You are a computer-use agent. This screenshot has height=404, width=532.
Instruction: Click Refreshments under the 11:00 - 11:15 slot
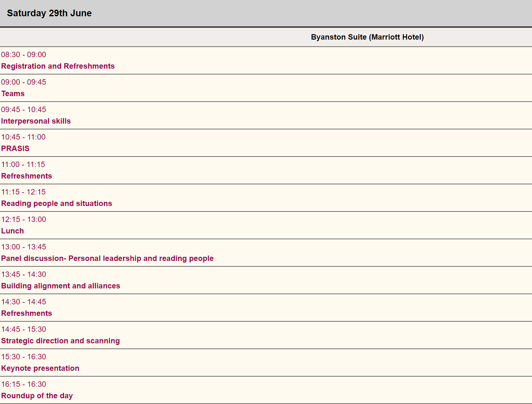[27, 176]
